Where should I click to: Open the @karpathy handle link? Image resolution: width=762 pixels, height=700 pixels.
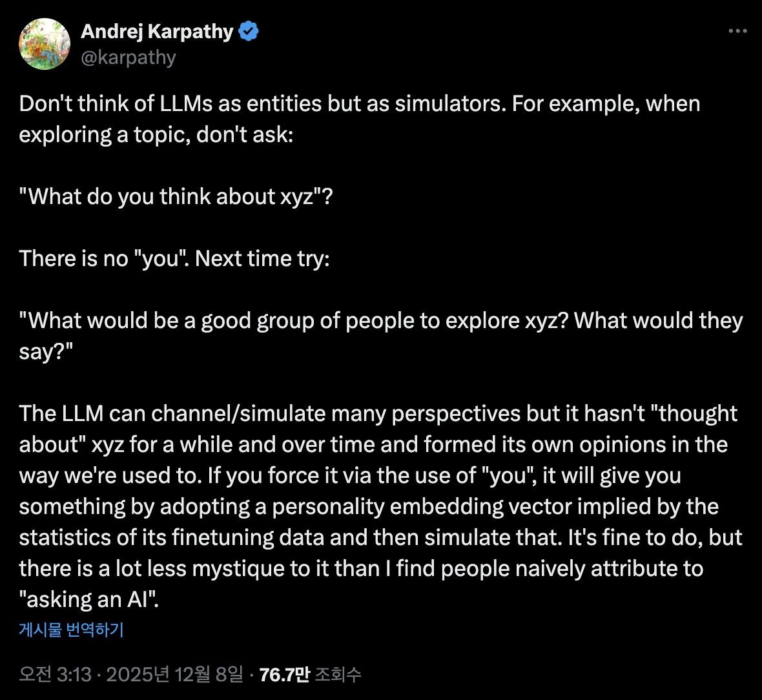129,57
